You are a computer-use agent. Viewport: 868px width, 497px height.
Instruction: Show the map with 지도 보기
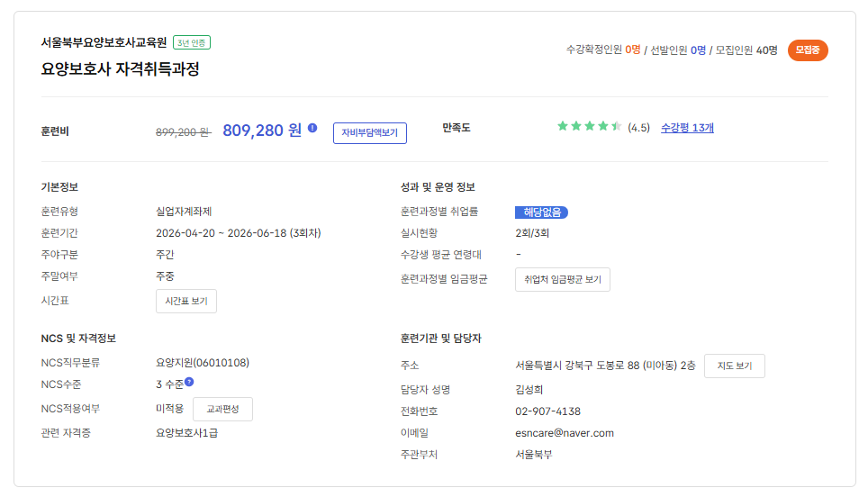tap(734, 366)
